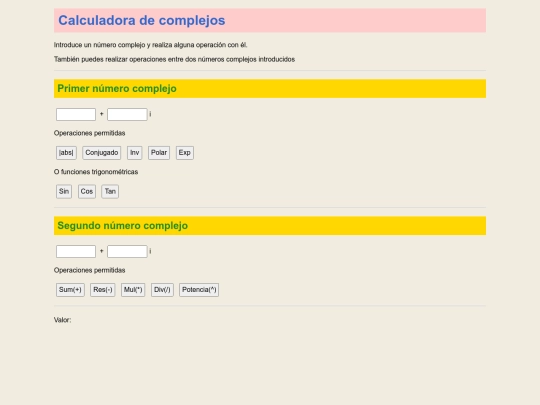Compute the Conjugado of the first number
Viewport: 540px width, 405px height.
click(102, 153)
